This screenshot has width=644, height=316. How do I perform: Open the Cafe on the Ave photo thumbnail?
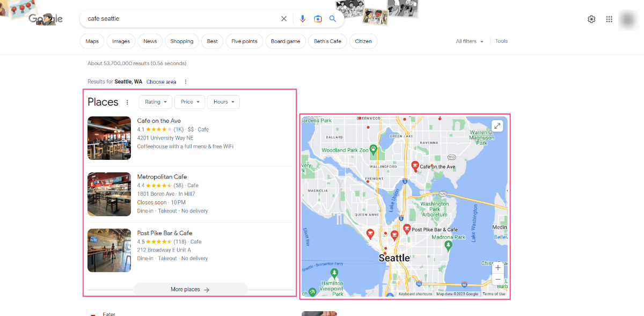point(109,138)
